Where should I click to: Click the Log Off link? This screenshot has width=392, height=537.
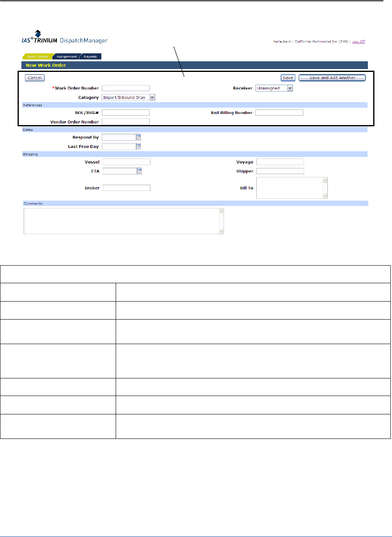pyautogui.click(x=358, y=42)
